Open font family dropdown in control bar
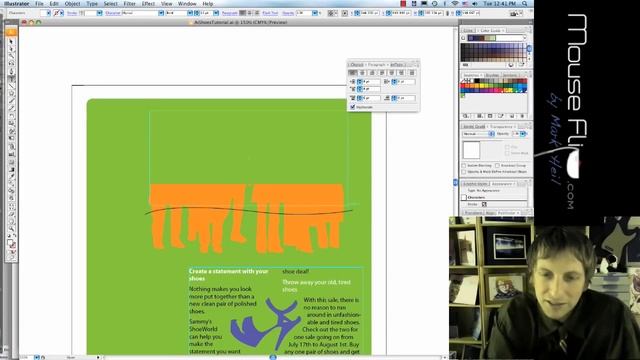Viewport: 640px width, 360px height. 161,13
